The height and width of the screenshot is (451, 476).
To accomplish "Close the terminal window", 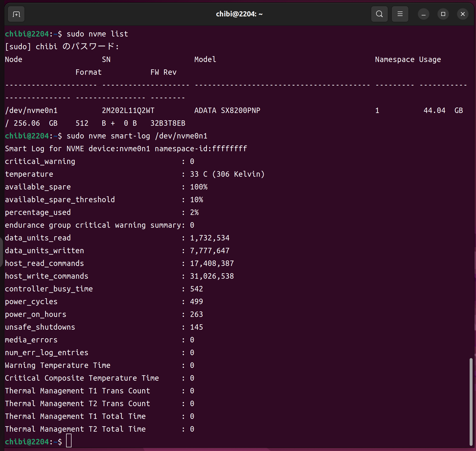I will coord(463,14).
